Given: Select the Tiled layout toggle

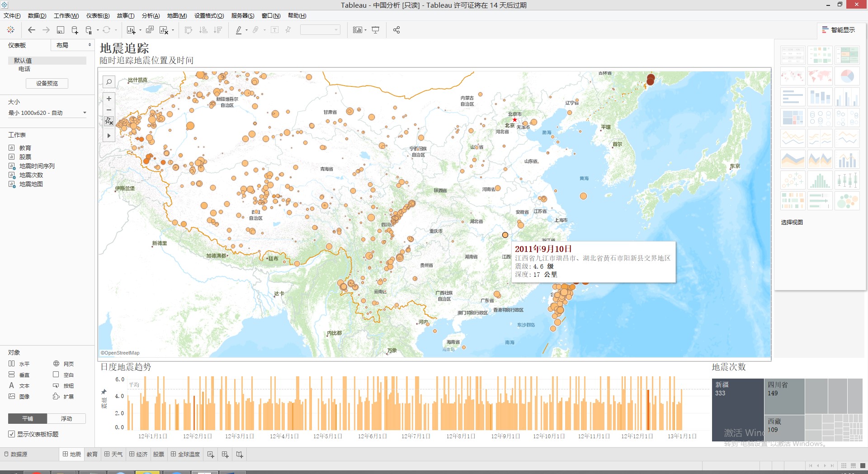Looking at the screenshot, I should pyautogui.click(x=28, y=419).
